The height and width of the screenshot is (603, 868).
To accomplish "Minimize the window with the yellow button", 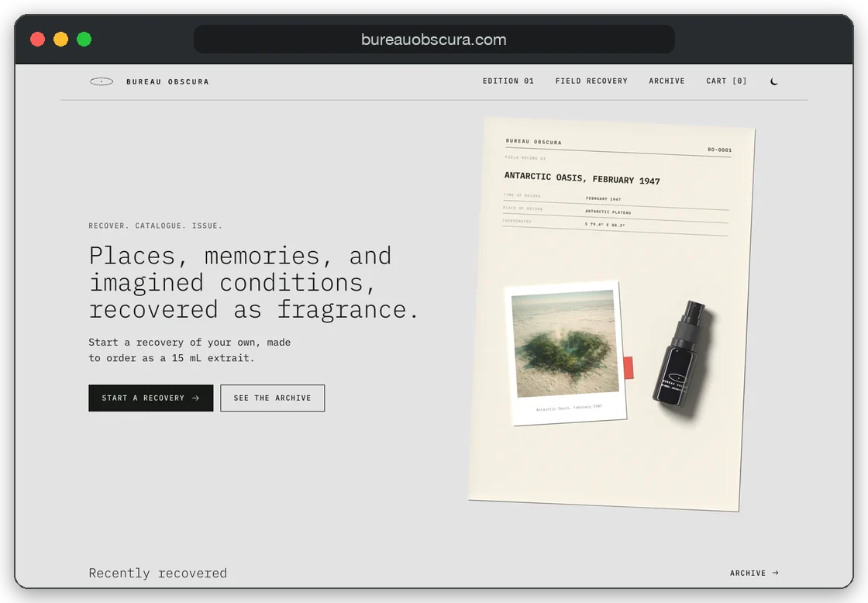I will click(61, 40).
